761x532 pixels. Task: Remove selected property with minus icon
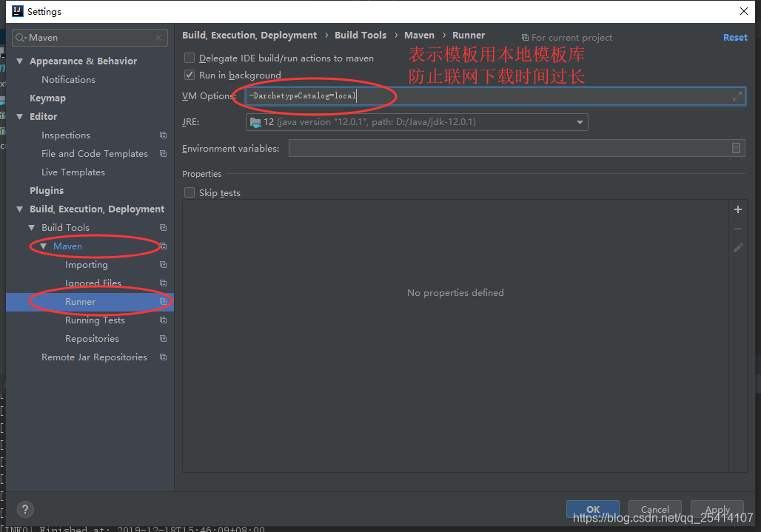738,229
